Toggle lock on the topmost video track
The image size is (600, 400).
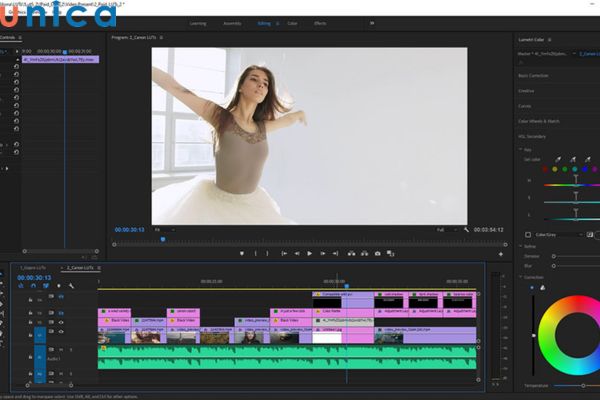pos(30,300)
